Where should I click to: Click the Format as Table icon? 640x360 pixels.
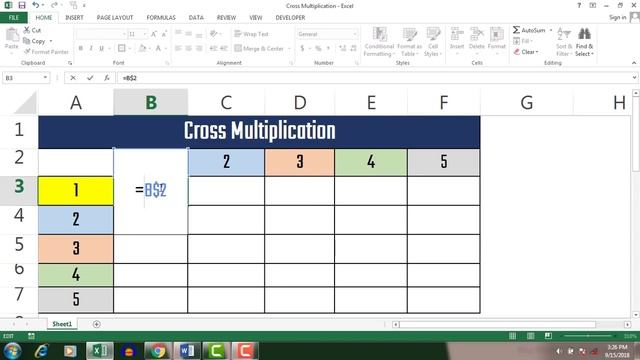tap(409, 34)
